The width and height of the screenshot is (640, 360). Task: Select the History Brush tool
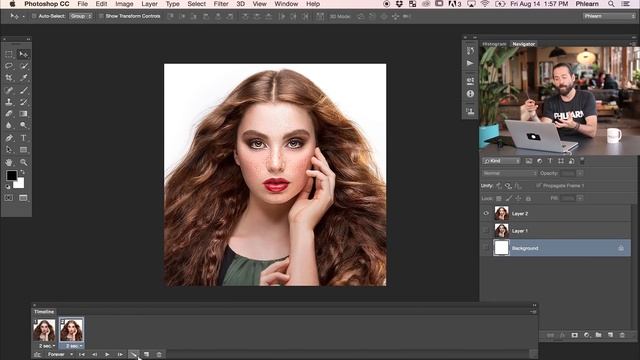click(x=23, y=102)
